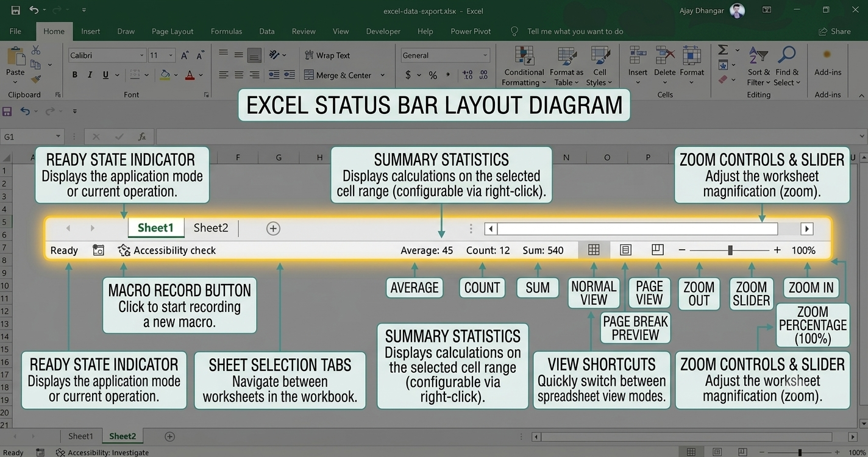Switch to the Data tab
The image size is (868, 457).
pos(267,31)
